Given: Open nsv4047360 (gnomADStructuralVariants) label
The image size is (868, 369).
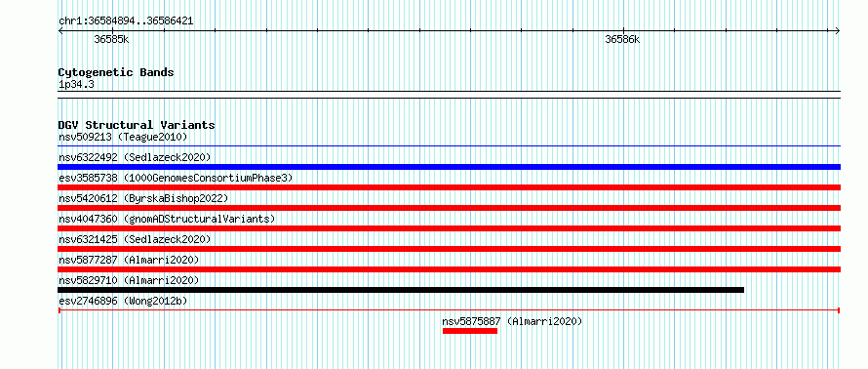Looking at the screenshot, I should (167, 219).
